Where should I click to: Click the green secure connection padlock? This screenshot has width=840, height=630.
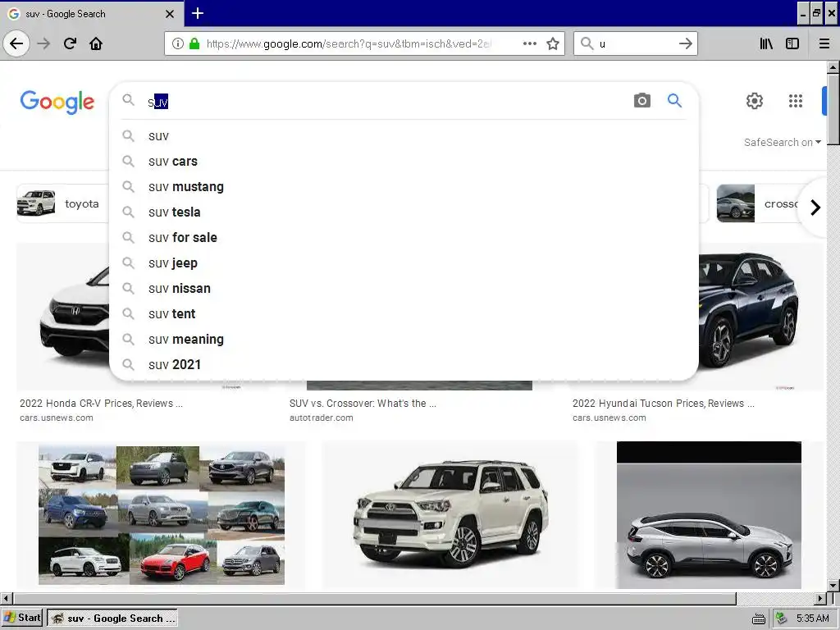(x=194, y=43)
